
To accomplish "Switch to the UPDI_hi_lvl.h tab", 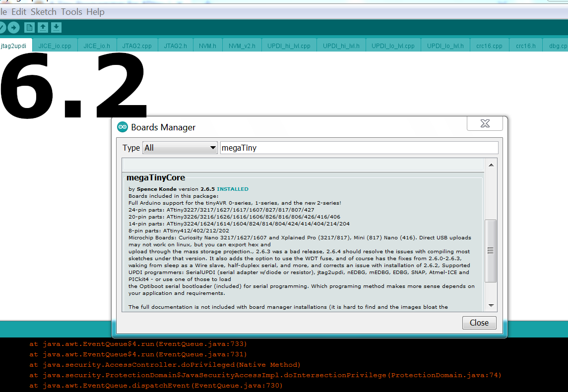I will [341, 46].
